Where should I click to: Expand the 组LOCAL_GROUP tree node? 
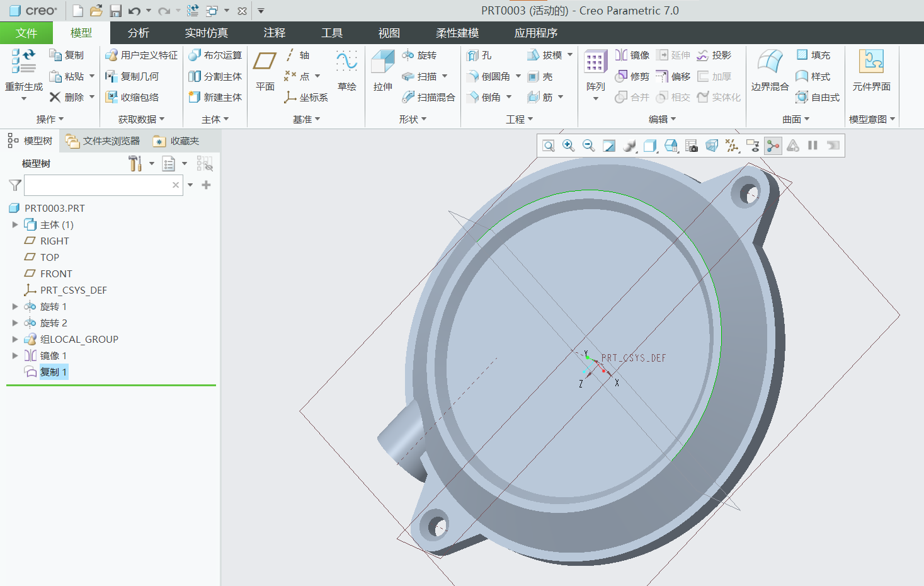[15, 339]
